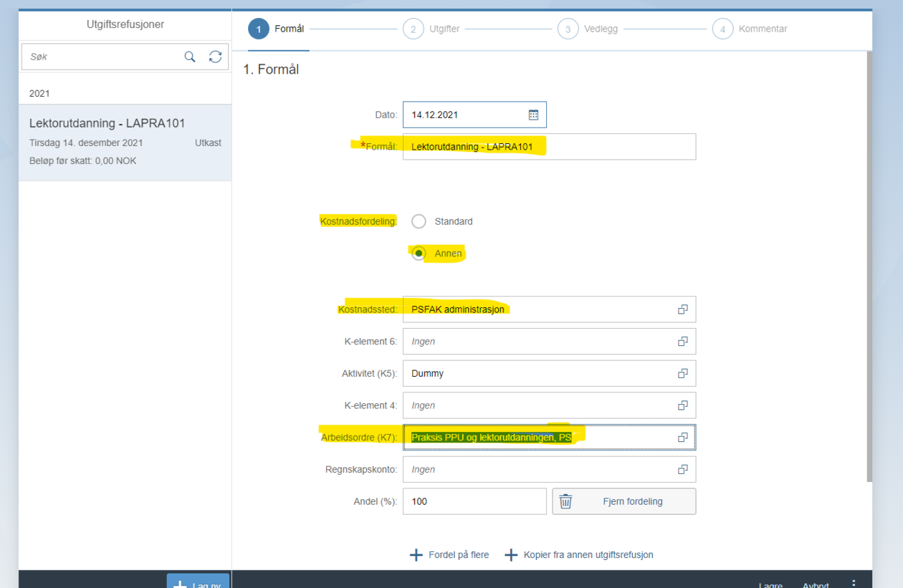Go to step 2 Utgifter
The width and height of the screenshot is (903, 588).
(414, 29)
